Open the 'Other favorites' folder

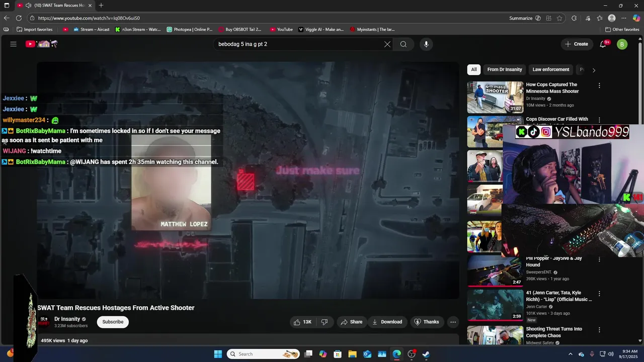pos(622,30)
